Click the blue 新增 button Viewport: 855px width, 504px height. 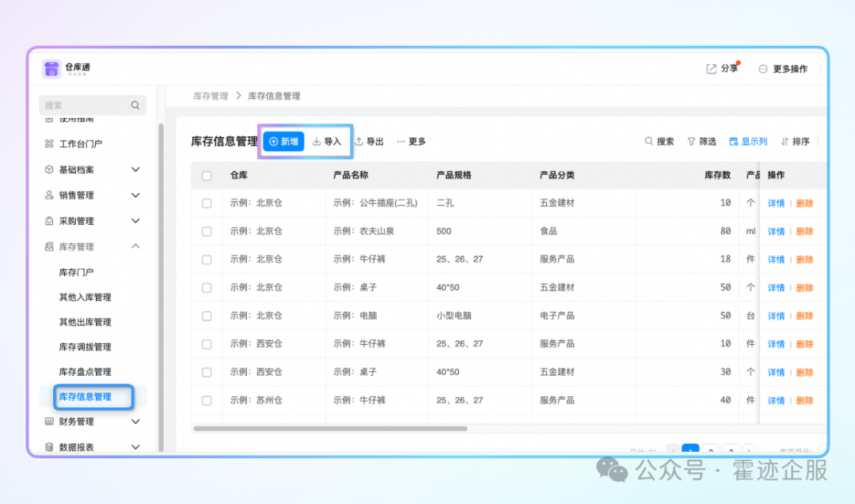pos(283,142)
